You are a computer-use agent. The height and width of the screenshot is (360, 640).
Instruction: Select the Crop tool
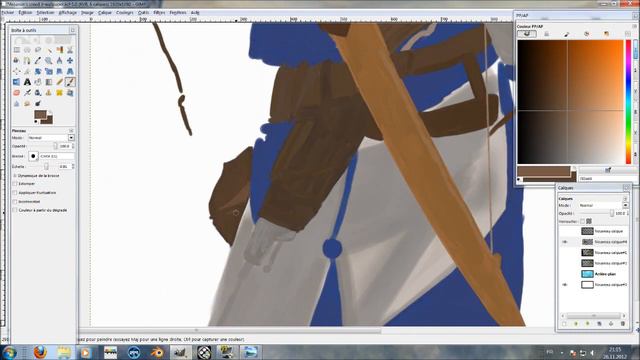pyautogui.click(x=27, y=71)
